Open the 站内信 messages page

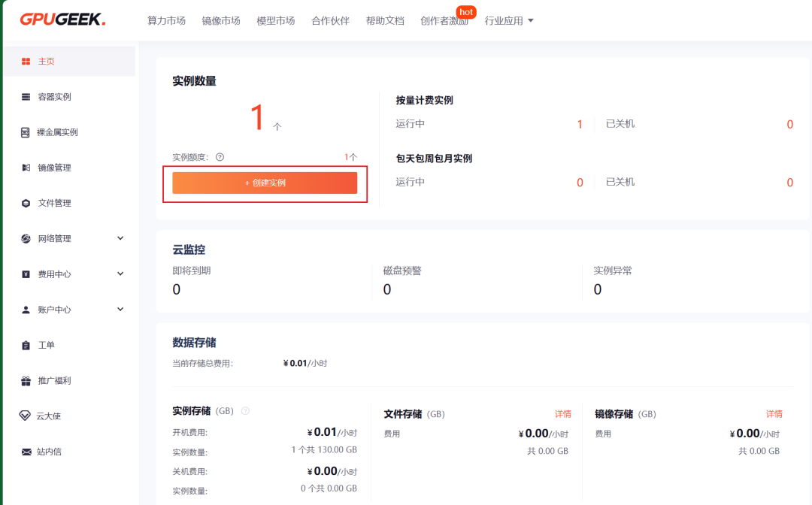[x=47, y=452]
